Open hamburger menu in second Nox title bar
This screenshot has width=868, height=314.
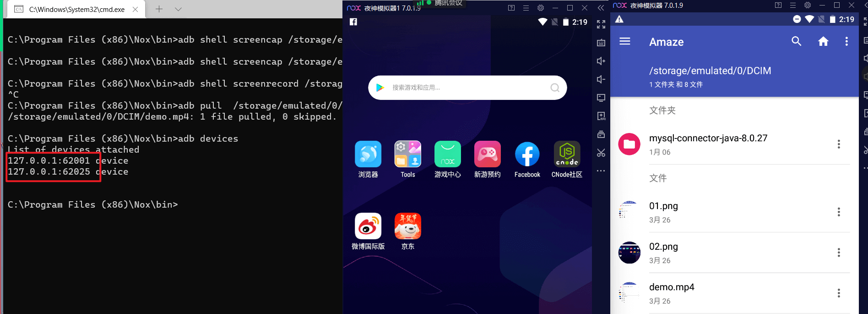[x=793, y=6]
